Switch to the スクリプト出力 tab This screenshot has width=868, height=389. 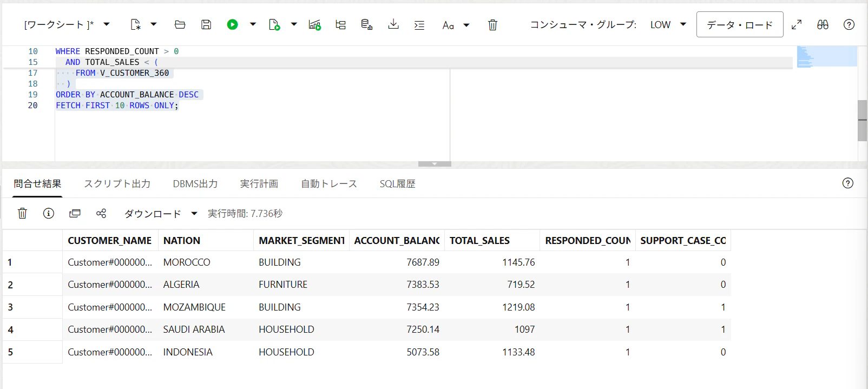(117, 184)
